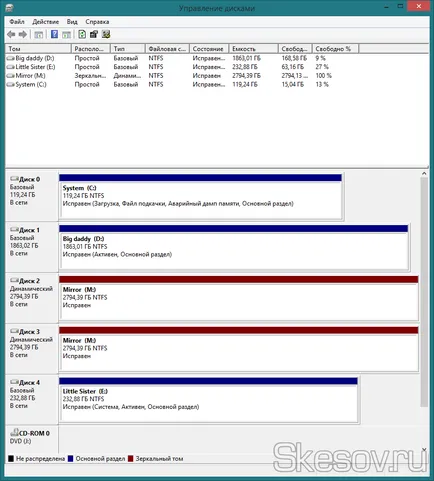Select the System (C:) drive icon in the volume list

click(10, 85)
